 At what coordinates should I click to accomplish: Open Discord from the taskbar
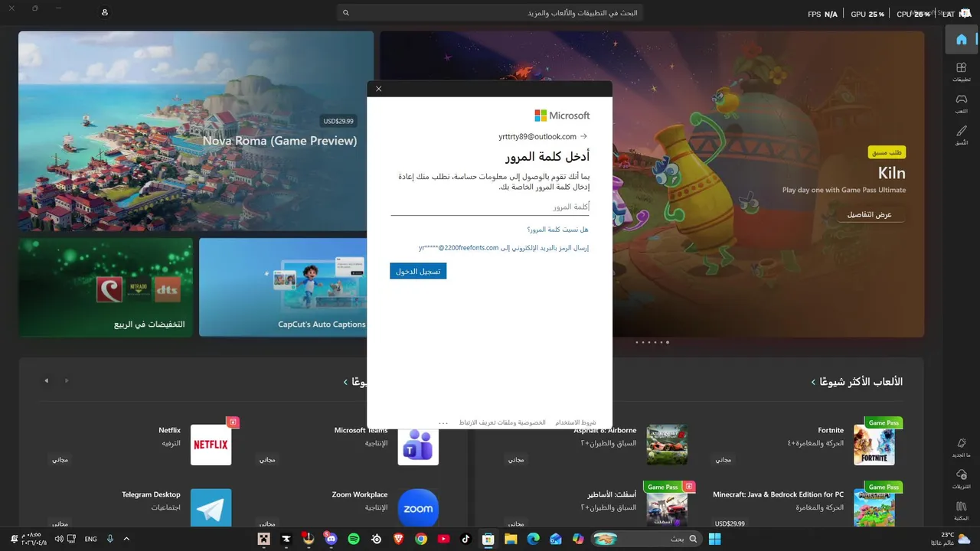[331, 539]
